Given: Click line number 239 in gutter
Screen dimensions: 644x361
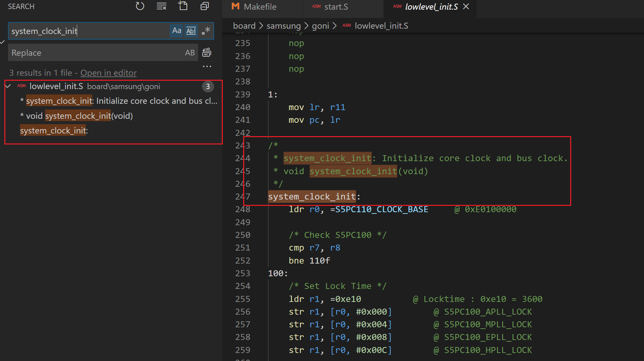Looking at the screenshot, I should coord(243,94).
